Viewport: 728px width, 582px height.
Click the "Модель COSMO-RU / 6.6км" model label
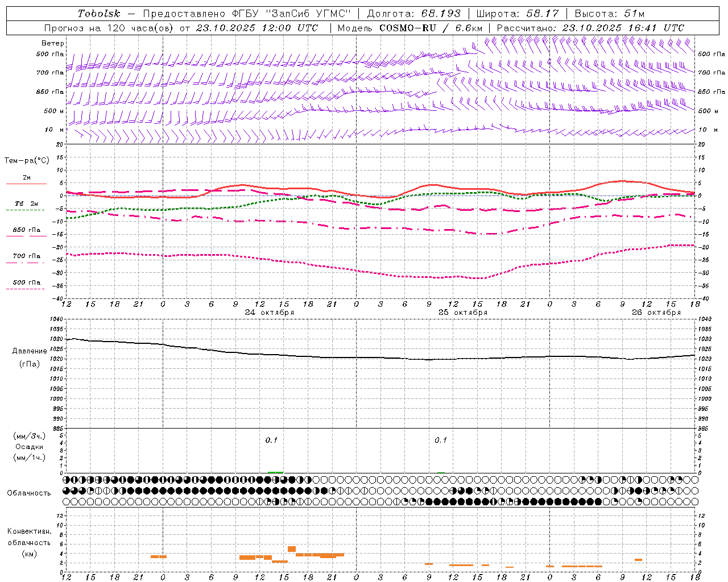(410, 28)
